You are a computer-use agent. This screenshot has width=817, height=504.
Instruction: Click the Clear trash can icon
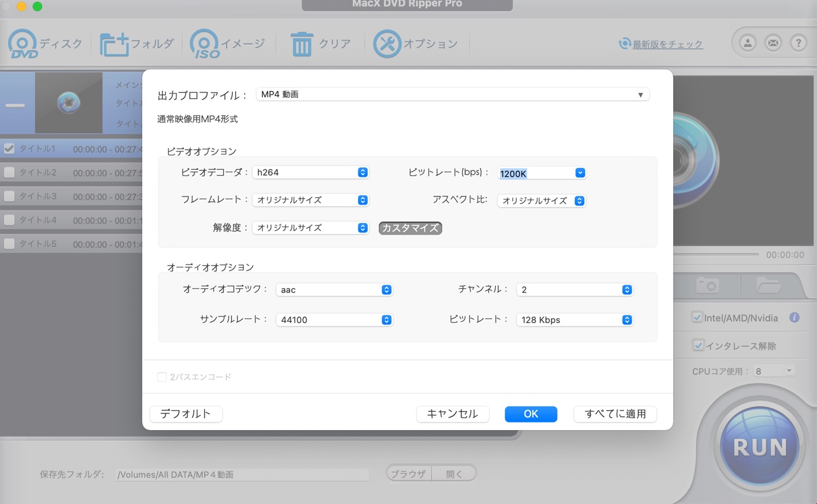point(302,44)
